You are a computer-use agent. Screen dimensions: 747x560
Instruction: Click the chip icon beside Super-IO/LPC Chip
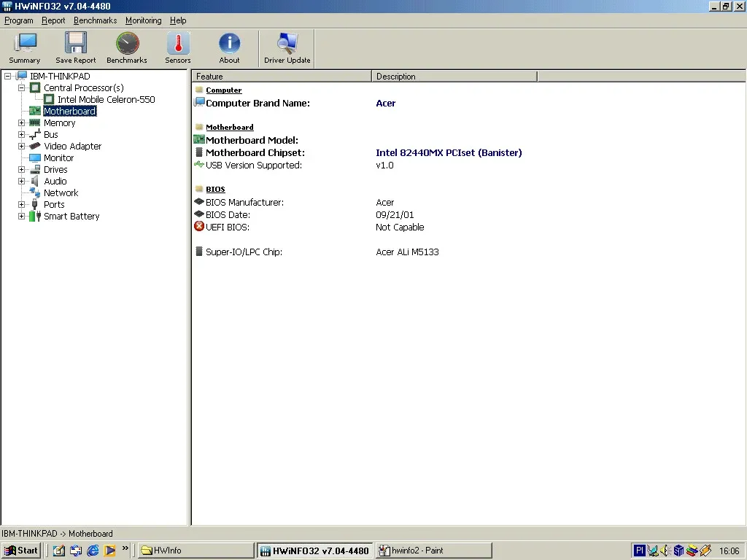coord(199,252)
